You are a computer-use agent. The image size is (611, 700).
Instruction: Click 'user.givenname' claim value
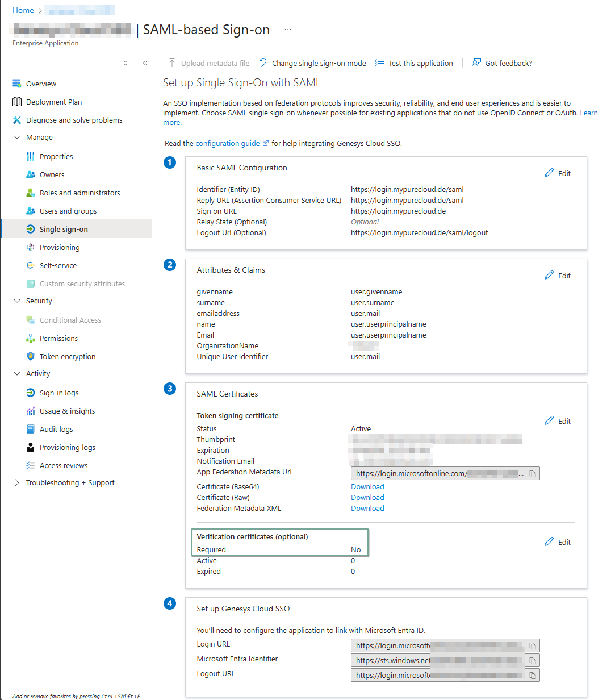376,291
